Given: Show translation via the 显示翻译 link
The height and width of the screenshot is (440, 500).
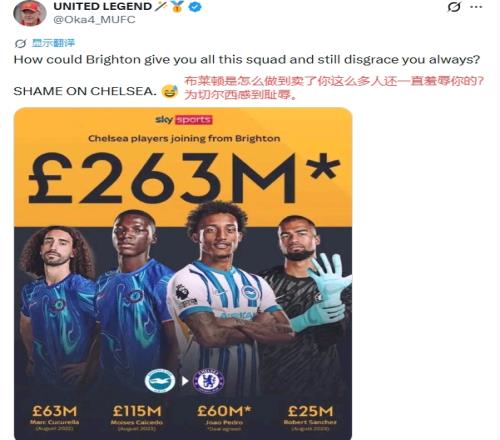Looking at the screenshot, I should pos(53,43).
